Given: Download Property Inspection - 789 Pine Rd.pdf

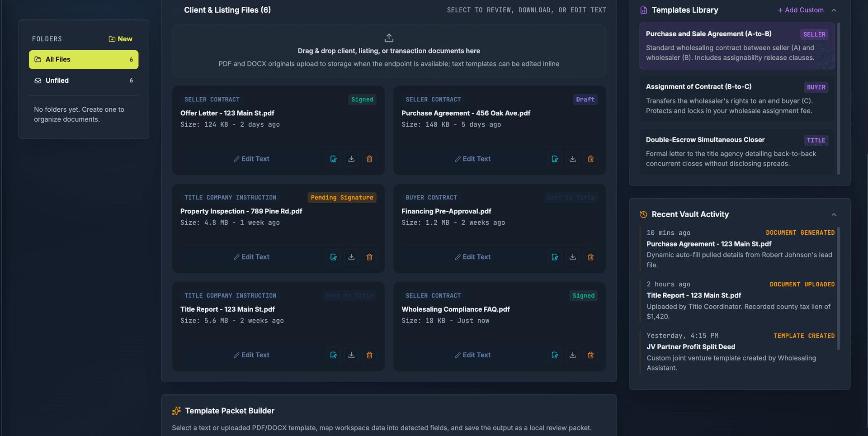Looking at the screenshot, I should point(351,257).
